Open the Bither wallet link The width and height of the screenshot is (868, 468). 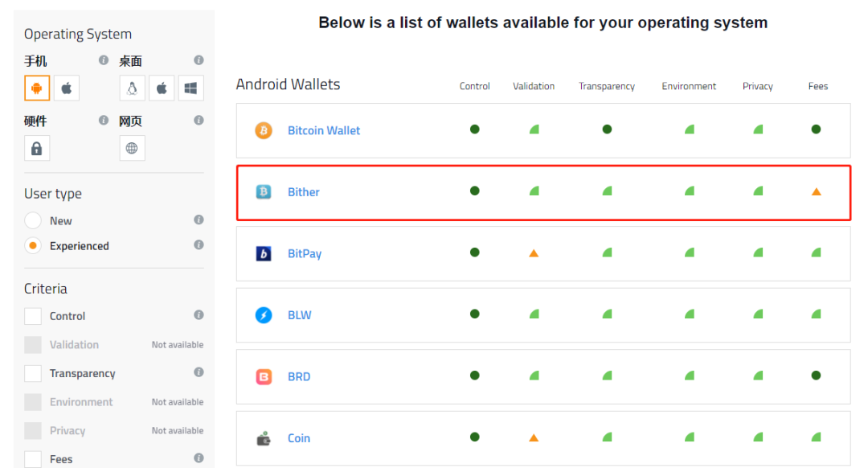click(303, 192)
